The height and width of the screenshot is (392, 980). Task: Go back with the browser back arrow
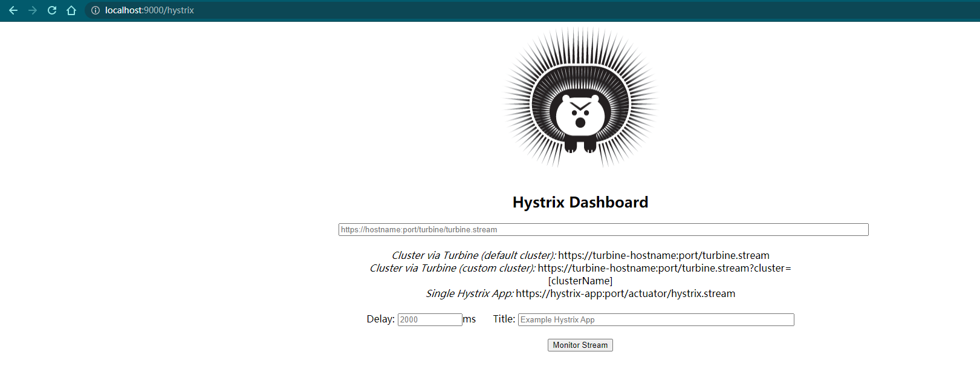(x=13, y=10)
